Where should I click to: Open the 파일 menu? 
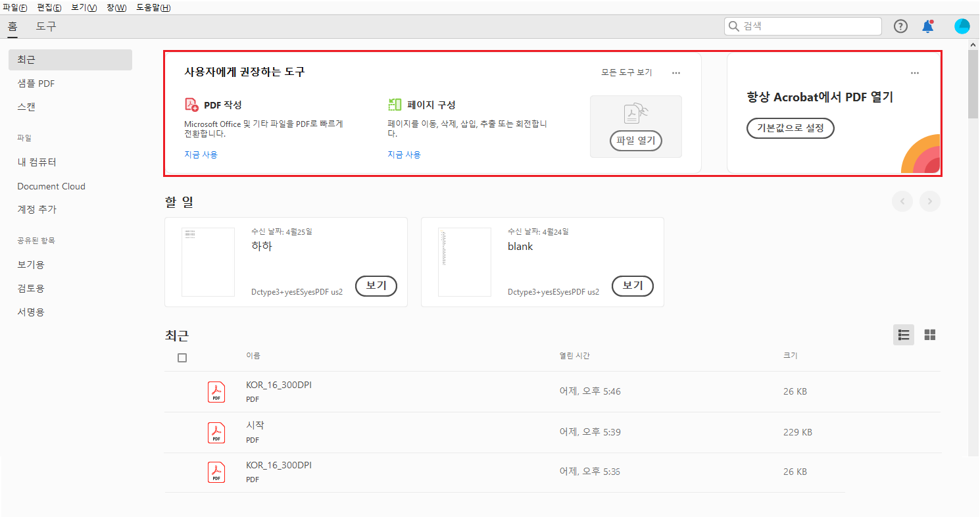[14, 7]
